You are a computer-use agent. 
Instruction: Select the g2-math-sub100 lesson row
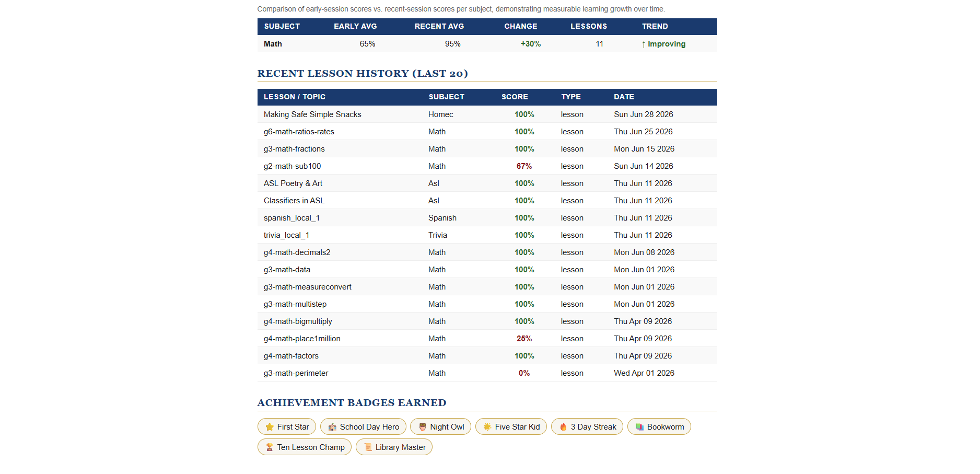pos(487,166)
